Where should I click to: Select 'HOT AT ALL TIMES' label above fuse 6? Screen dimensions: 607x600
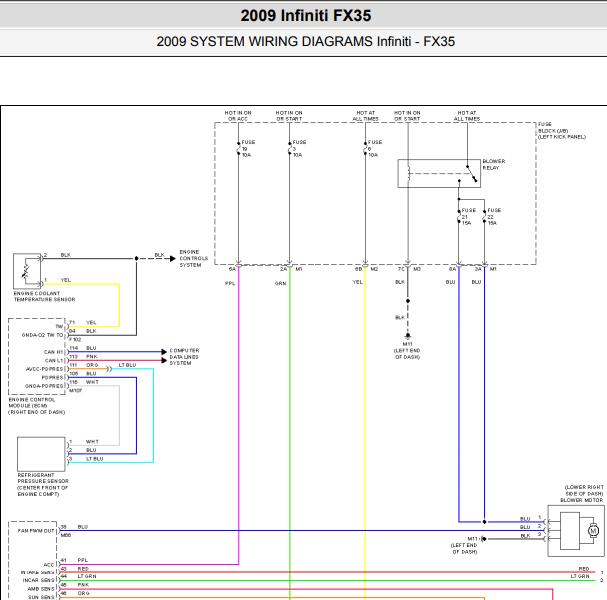(365, 116)
